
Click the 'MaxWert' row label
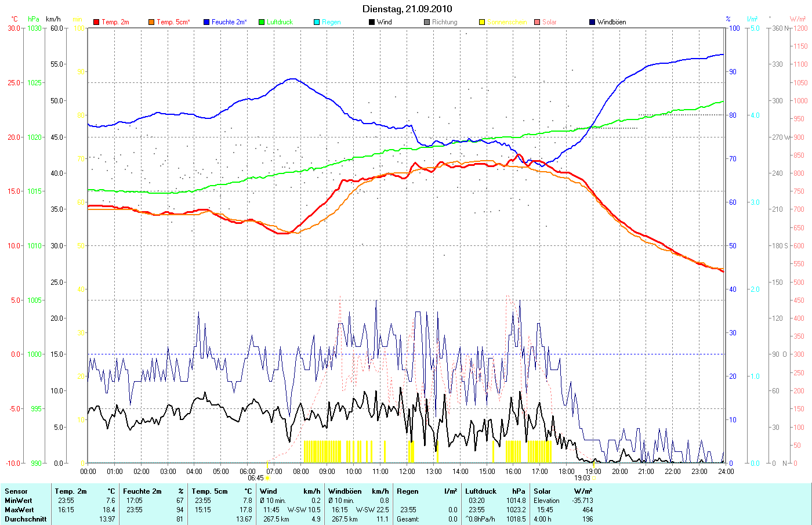pyautogui.click(x=19, y=510)
